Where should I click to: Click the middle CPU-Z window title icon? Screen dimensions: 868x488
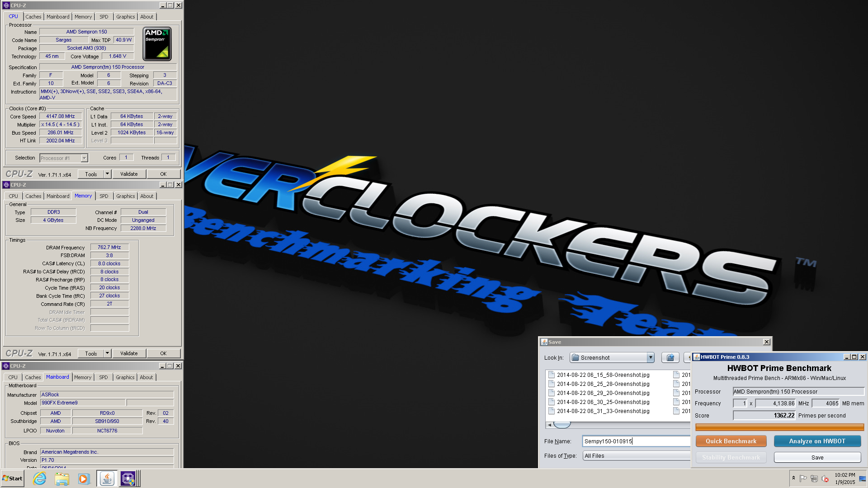[x=6, y=185]
